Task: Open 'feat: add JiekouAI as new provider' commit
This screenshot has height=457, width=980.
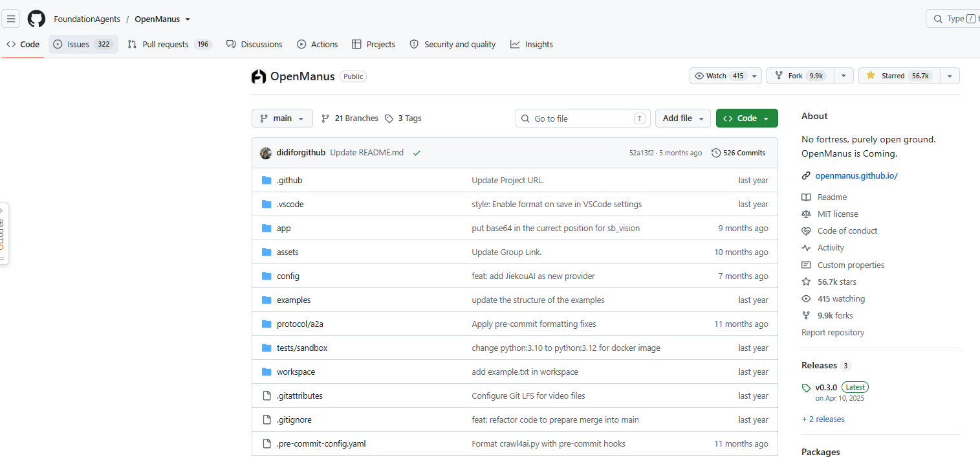Action: (533, 276)
